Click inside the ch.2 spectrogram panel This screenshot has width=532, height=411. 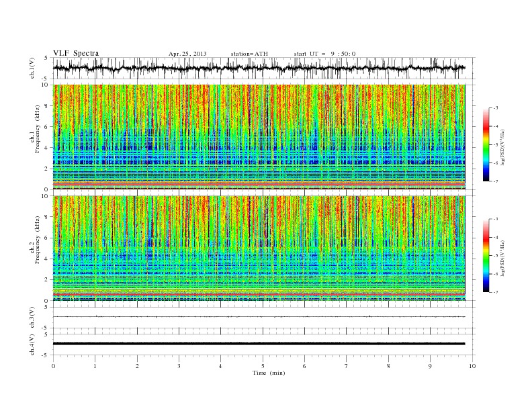point(259,248)
